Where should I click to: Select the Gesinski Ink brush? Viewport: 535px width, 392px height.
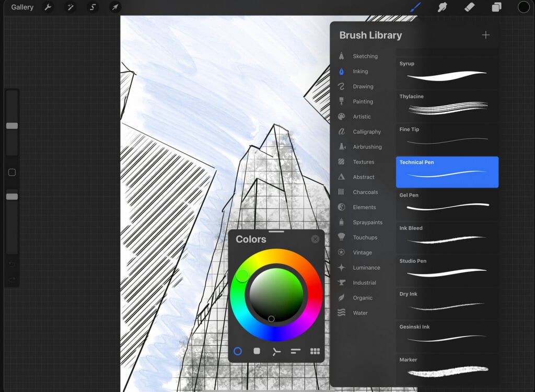tap(447, 337)
